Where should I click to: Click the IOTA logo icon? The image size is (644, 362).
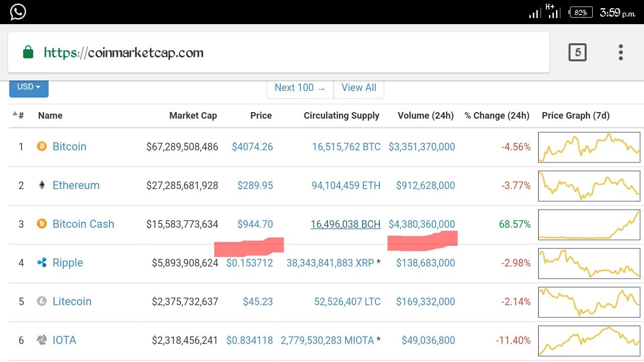42,340
